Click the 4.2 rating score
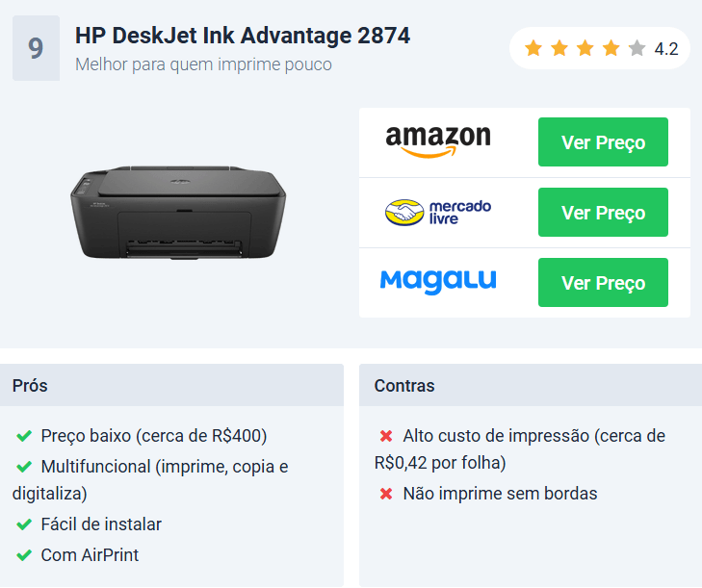702x588 pixels. pyautogui.click(x=665, y=49)
